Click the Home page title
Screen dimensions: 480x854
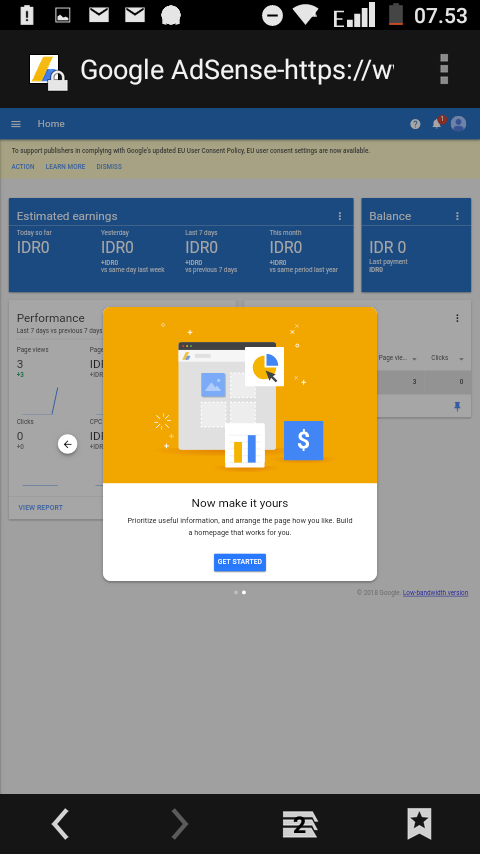(x=51, y=124)
